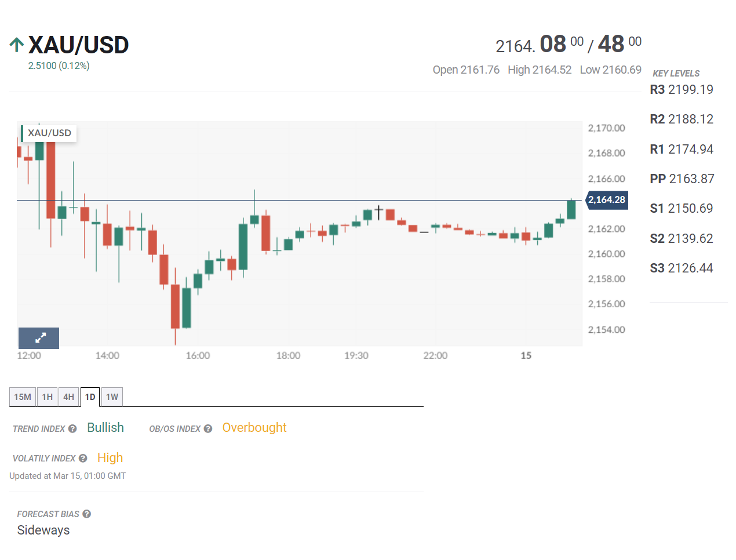Image resolution: width=736 pixels, height=560 pixels.
Task: Switch to the 4H timeframe
Action: (69, 397)
